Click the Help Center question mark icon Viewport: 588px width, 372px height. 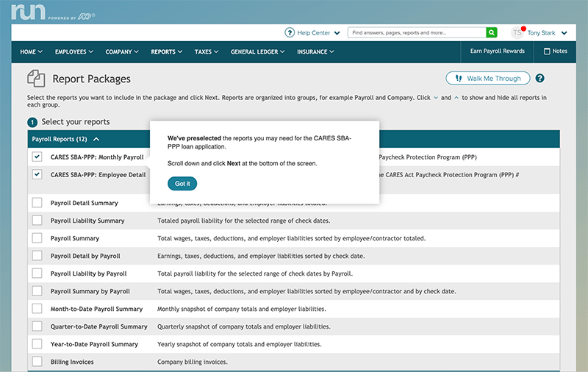click(x=290, y=32)
